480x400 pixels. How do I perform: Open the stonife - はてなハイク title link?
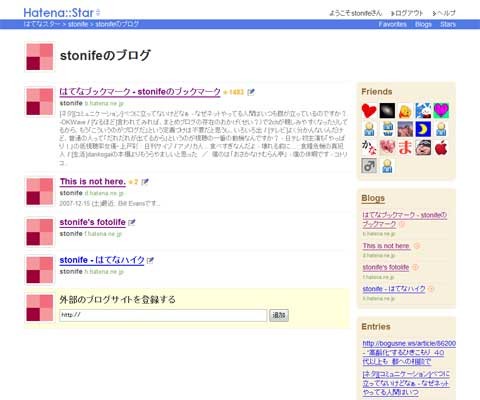pyautogui.click(x=102, y=260)
